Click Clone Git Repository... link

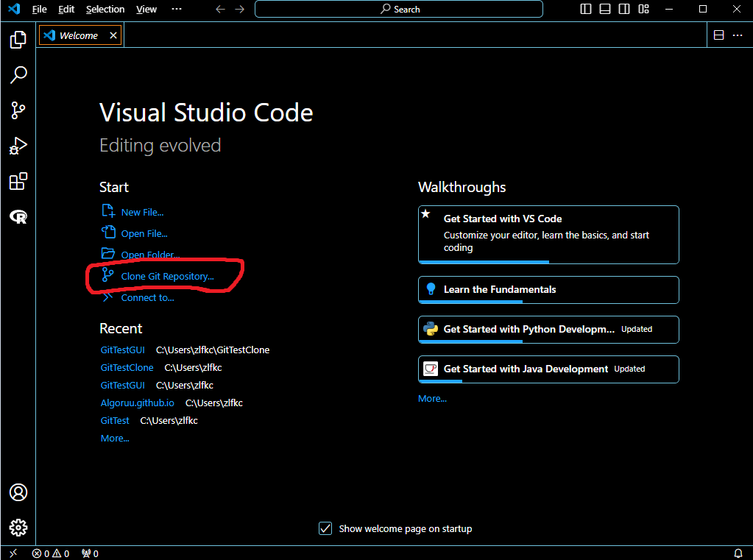tap(168, 276)
